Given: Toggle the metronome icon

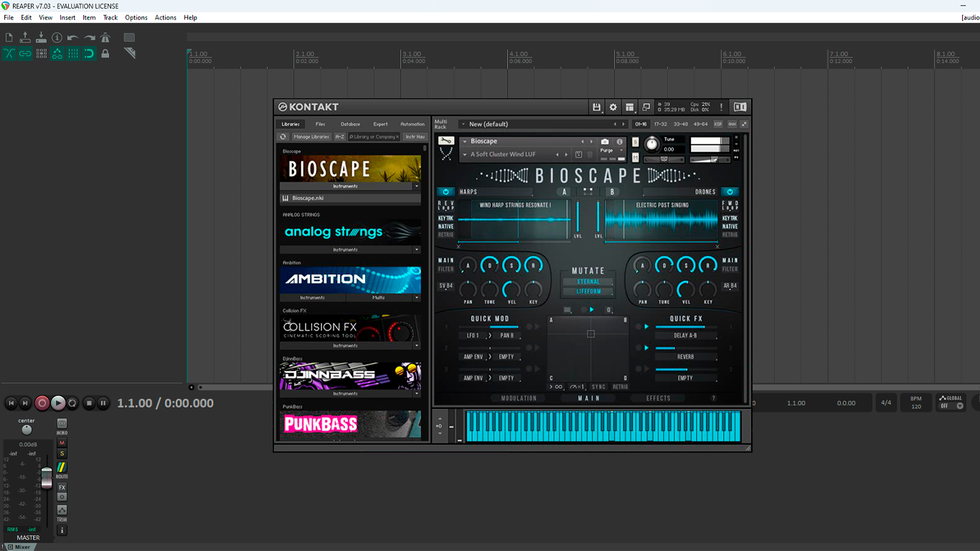Looking at the screenshot, I should point(105,37).
